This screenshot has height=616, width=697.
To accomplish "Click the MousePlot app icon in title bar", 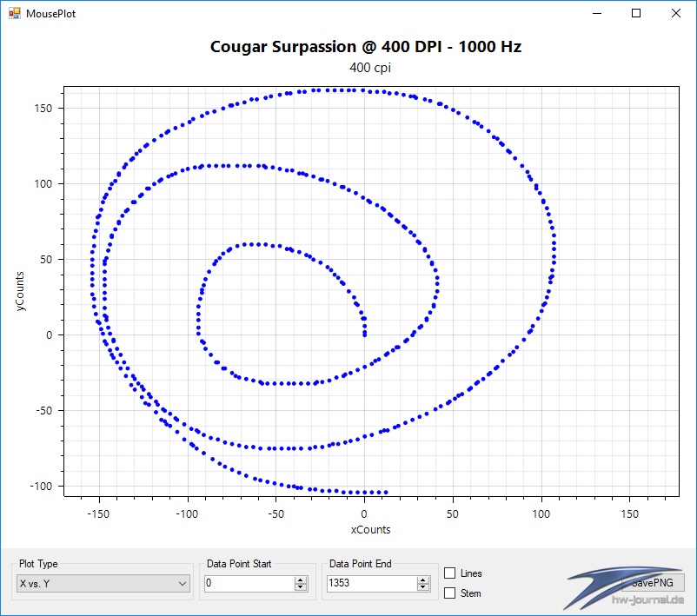I will click(x=15, y=13).
